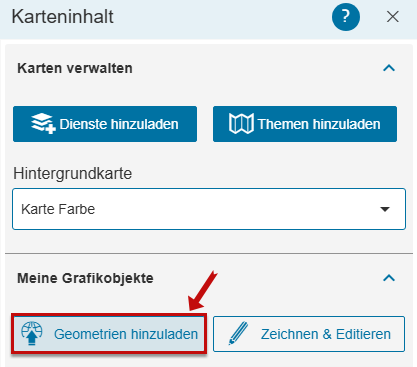Click the folded map icon on Themen hinzuladen
Image resolution: width=417 pixels, height=367 pixels.
(241, 124)
